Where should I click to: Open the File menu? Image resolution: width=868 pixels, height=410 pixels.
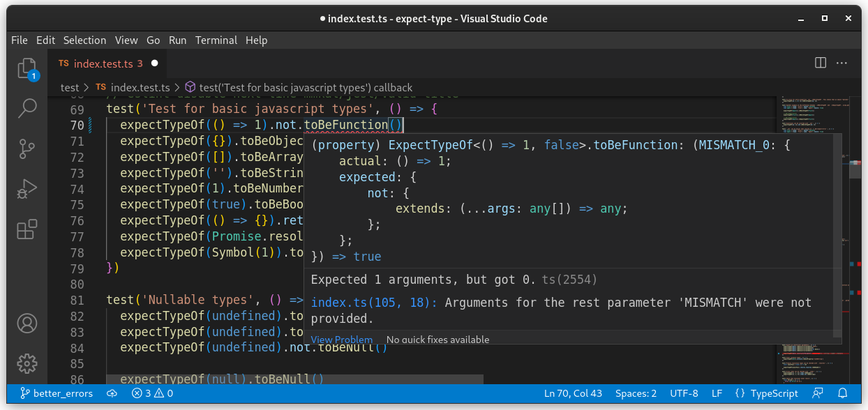(x=20, y=40)
